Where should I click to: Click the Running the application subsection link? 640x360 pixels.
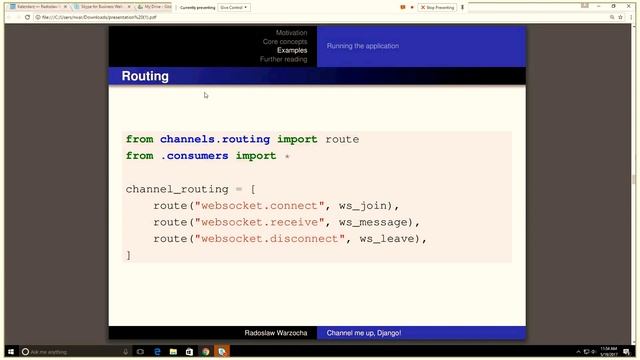[363, 46]
